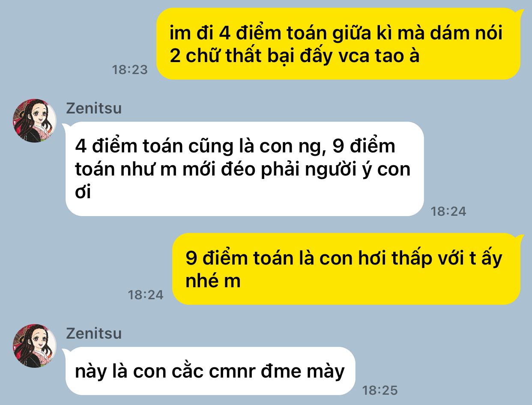Click the 18:24 timestamp next to the yellow bubble
Image resolution: width=532 pixels, height=405 pixels.
tap(146, 295)
